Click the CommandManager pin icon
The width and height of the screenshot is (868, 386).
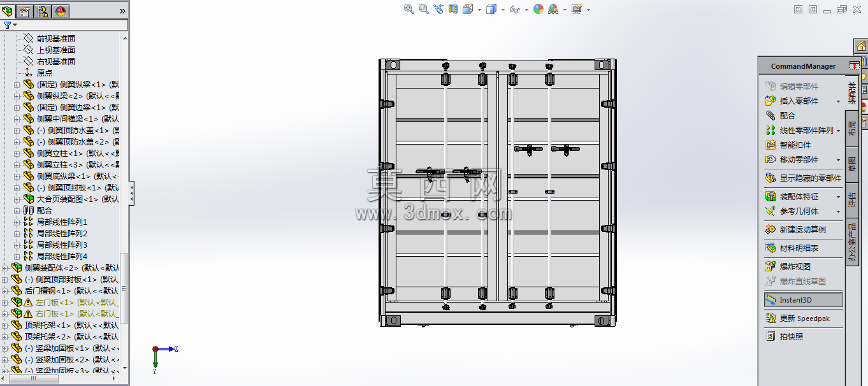(x=854, y=66)
